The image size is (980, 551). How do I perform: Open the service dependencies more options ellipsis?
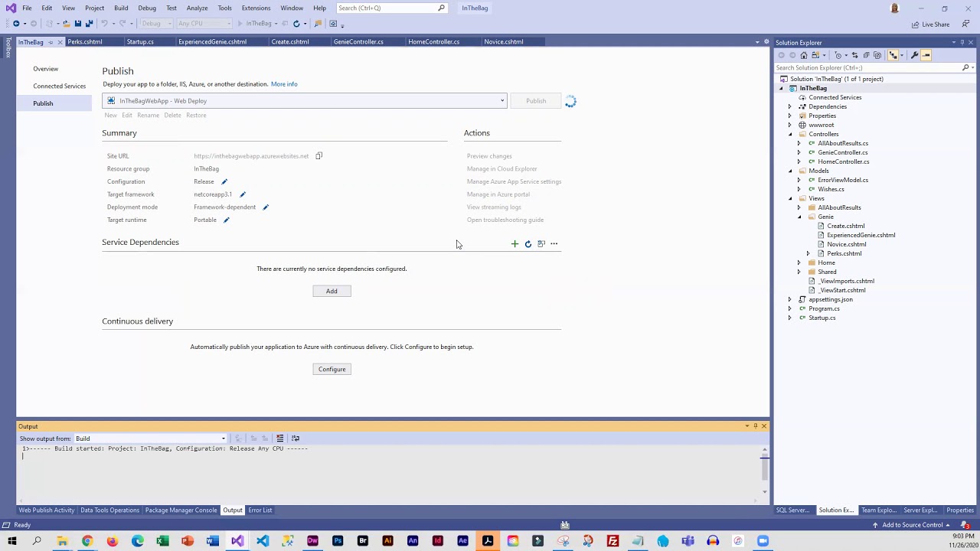pos(554,244)
